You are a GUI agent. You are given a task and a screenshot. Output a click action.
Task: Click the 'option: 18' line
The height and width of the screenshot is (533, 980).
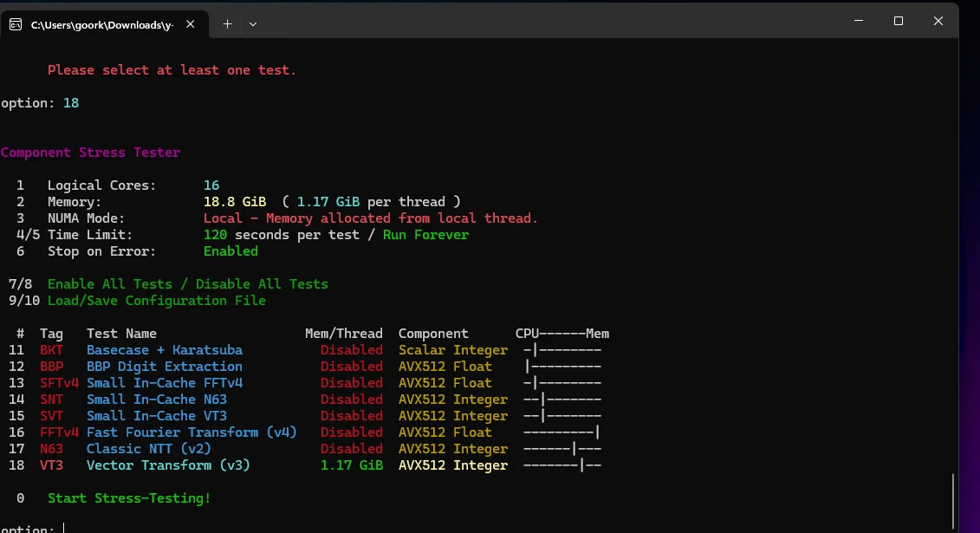(40, 103)
